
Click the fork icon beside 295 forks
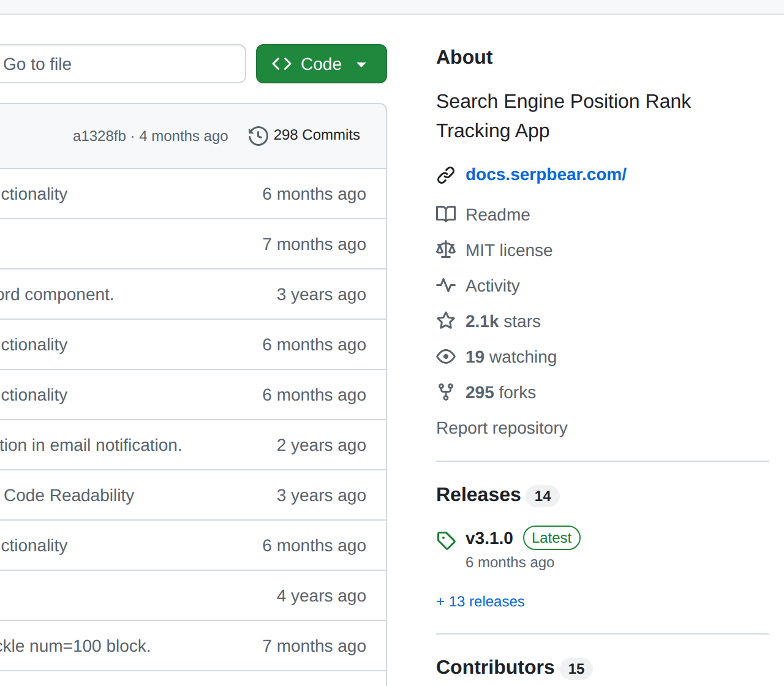(x=446, y=392)
